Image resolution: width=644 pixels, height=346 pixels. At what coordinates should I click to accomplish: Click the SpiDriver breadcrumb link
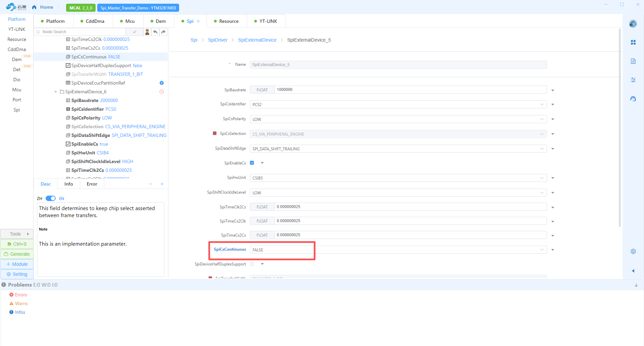point(218,40)
